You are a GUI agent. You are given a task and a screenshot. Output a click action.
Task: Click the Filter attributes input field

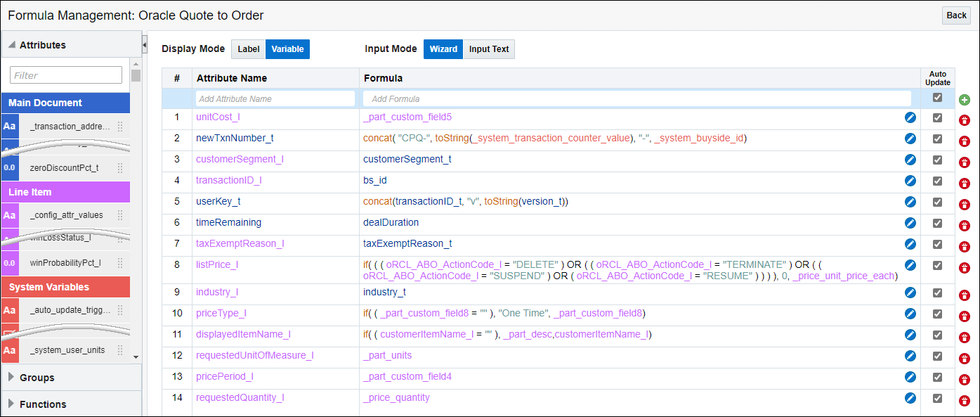(65, 75)
